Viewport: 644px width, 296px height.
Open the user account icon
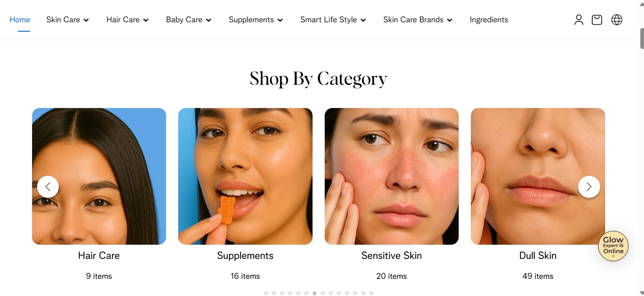pyautogui.click(x=579, y=20)
